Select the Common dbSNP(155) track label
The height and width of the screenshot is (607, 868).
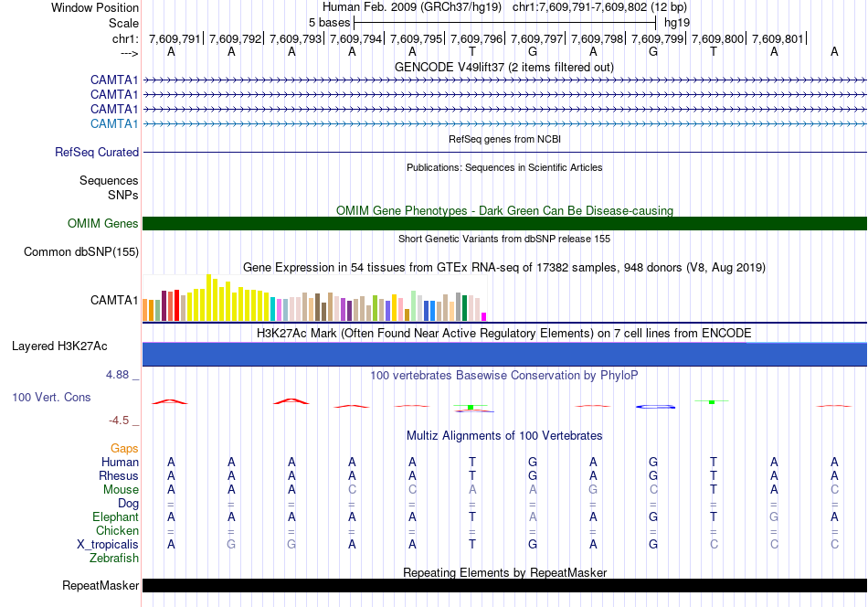click(81, 252)
